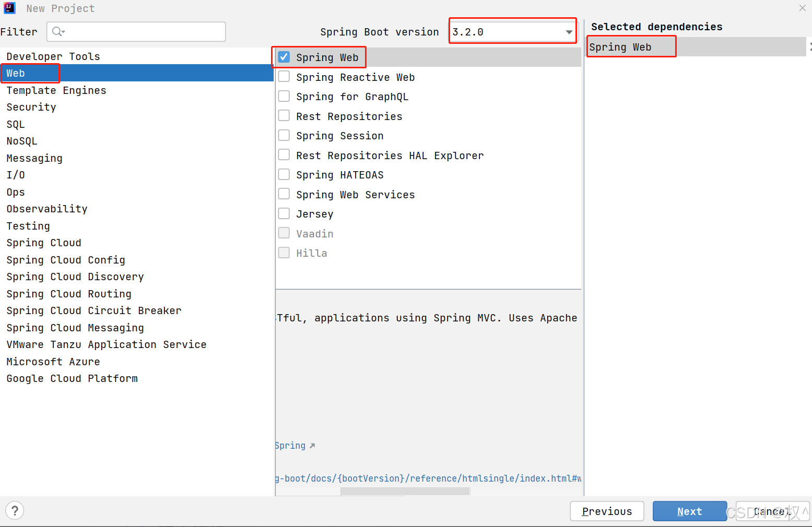
Task: Click the IntelliJ IDEA logo icon
Action: pyautogui.click(x=9, y=8)
